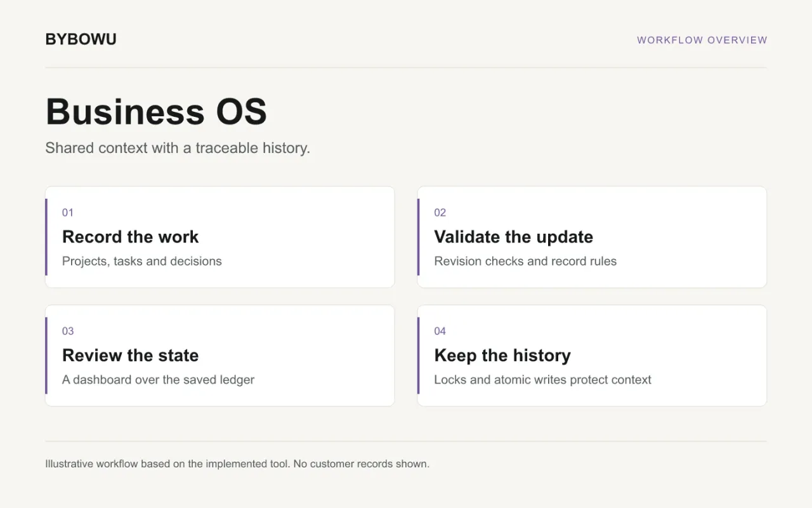Click 'Locks and atomic writes protect context' text

[543, 380]
